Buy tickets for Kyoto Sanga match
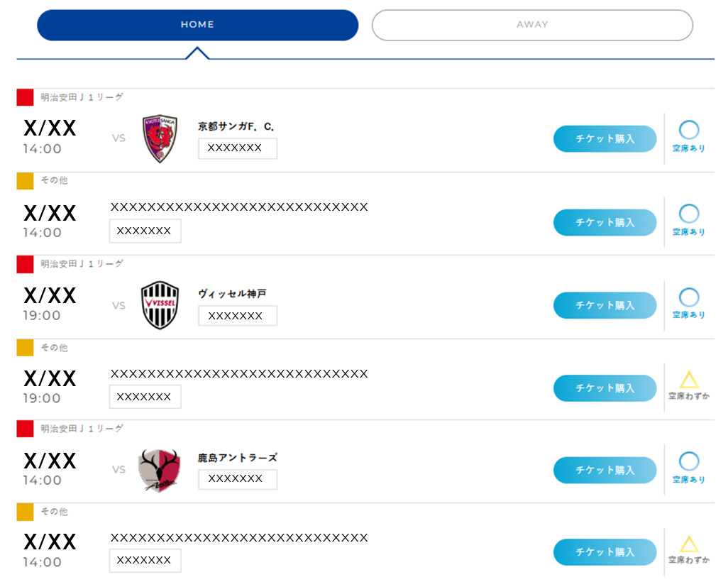 605,139
